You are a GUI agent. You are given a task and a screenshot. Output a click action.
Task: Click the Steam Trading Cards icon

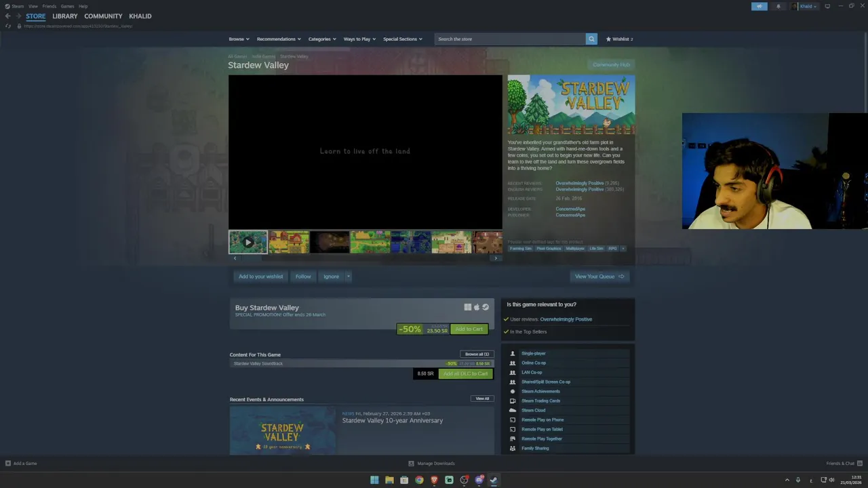pos(513,401)
